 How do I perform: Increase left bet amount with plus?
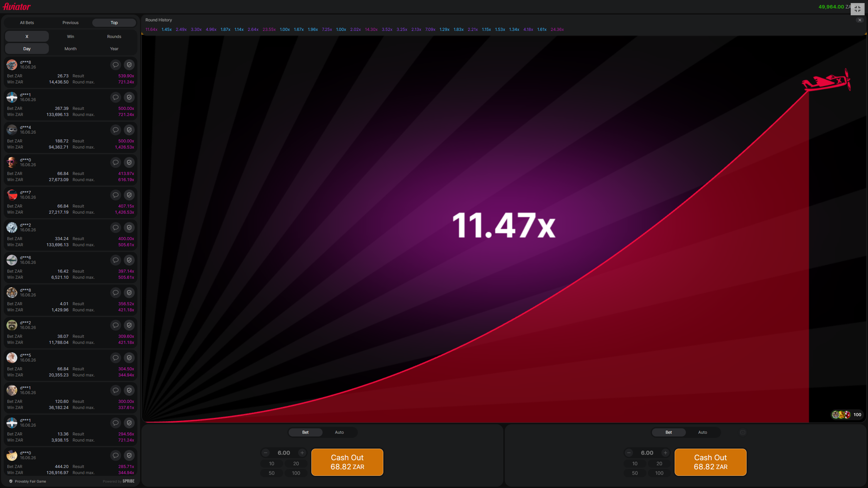coord(302,453)
